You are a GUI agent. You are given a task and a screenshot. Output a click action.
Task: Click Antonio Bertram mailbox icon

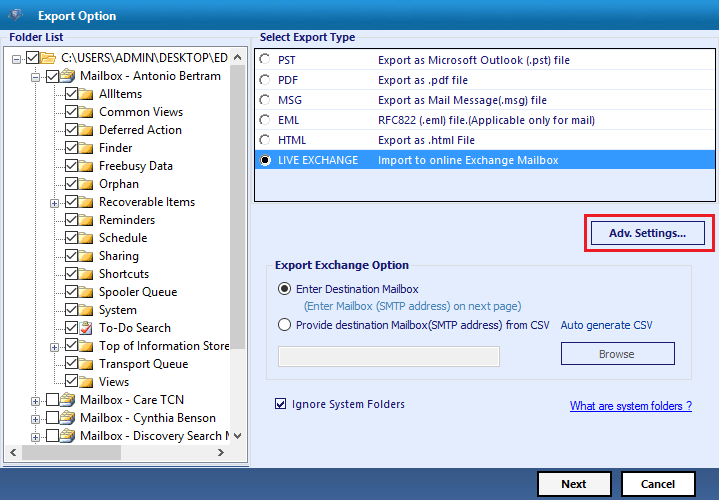click(x=67, y=76)
